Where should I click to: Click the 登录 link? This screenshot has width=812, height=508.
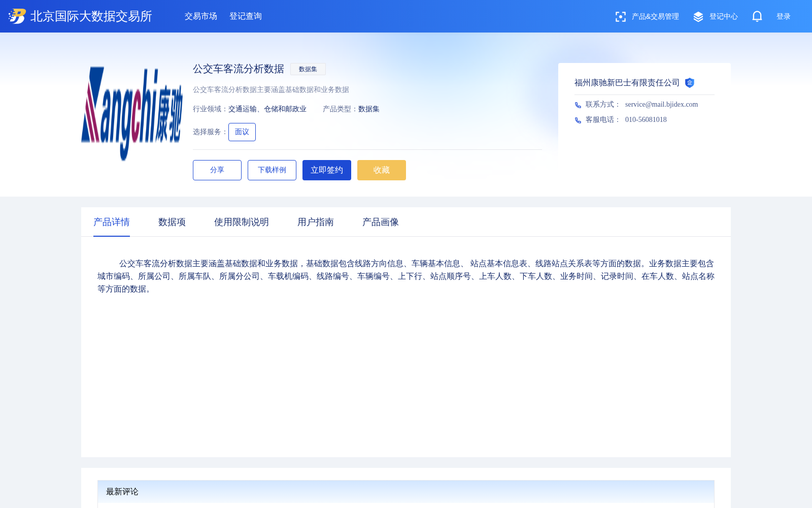point(784,17)
